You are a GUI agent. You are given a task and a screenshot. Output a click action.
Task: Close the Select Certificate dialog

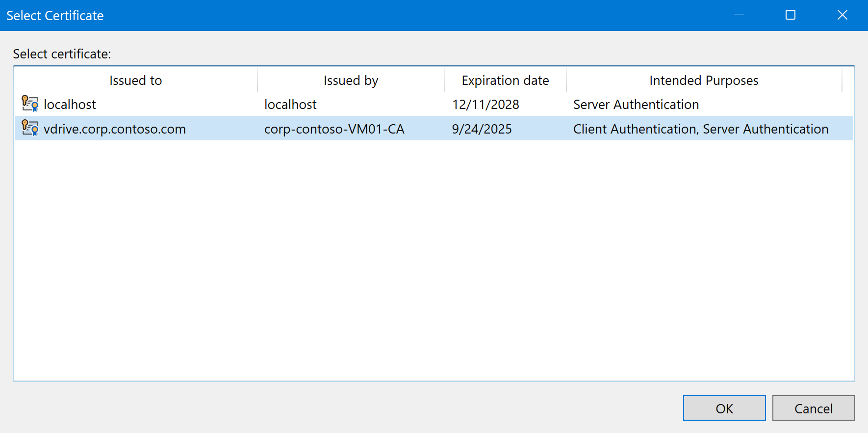point(842,15)
